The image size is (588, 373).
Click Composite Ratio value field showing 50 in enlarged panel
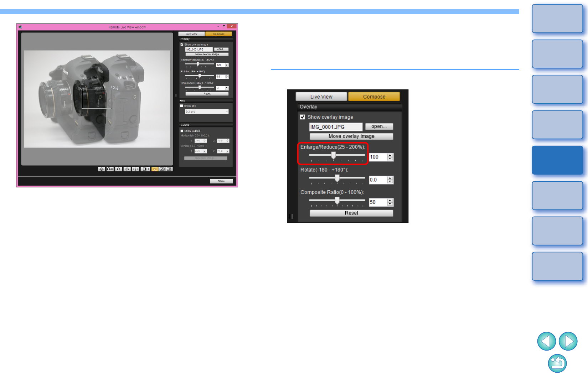coord(378,202)
